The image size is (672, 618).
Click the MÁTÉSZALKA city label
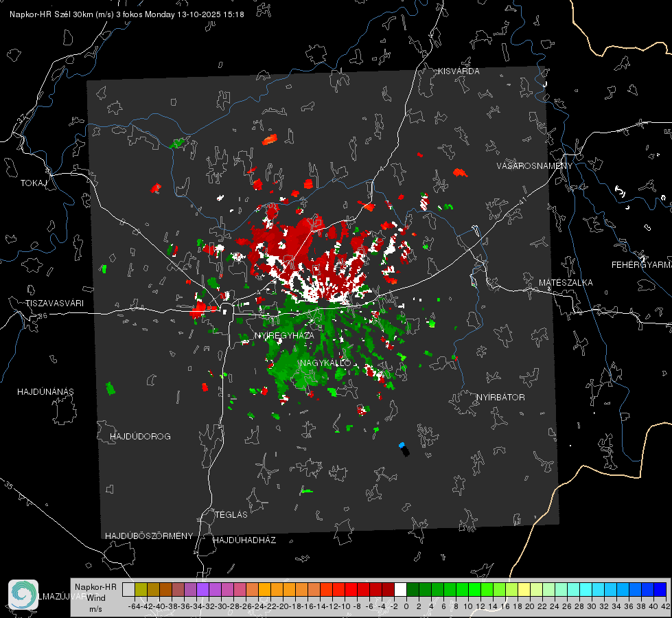(566, 283)
